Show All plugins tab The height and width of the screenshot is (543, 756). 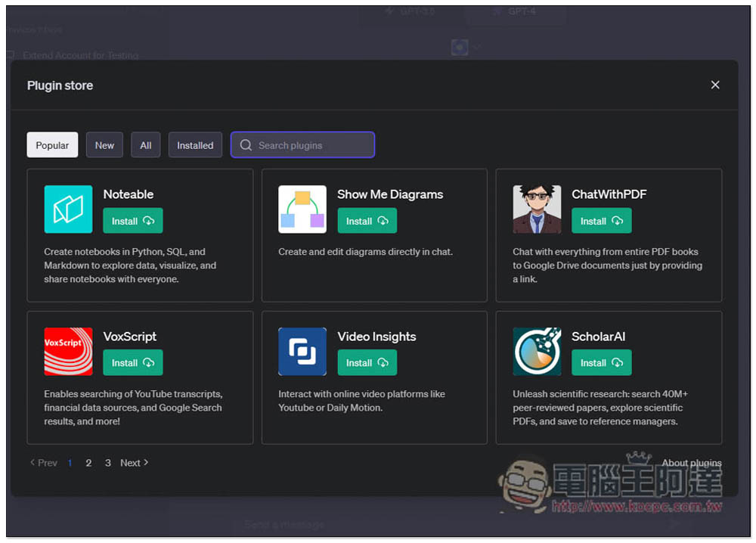point(146,145)
